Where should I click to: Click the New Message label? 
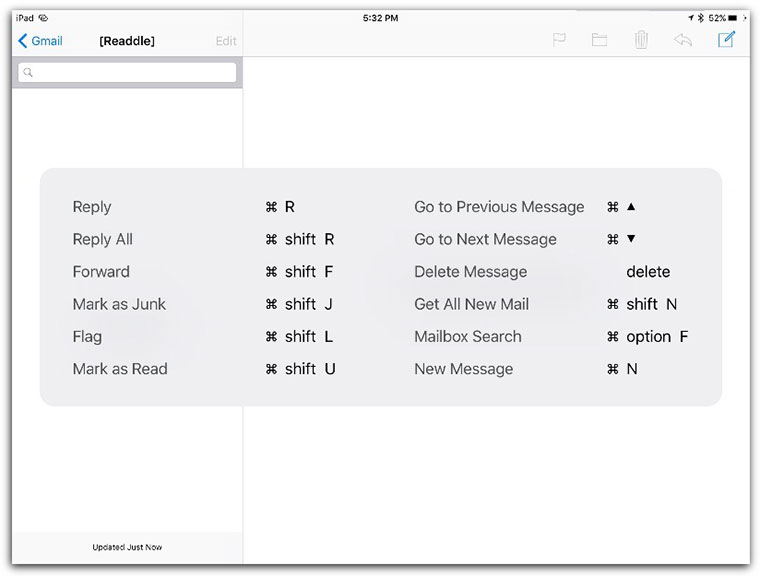[464, 369]
